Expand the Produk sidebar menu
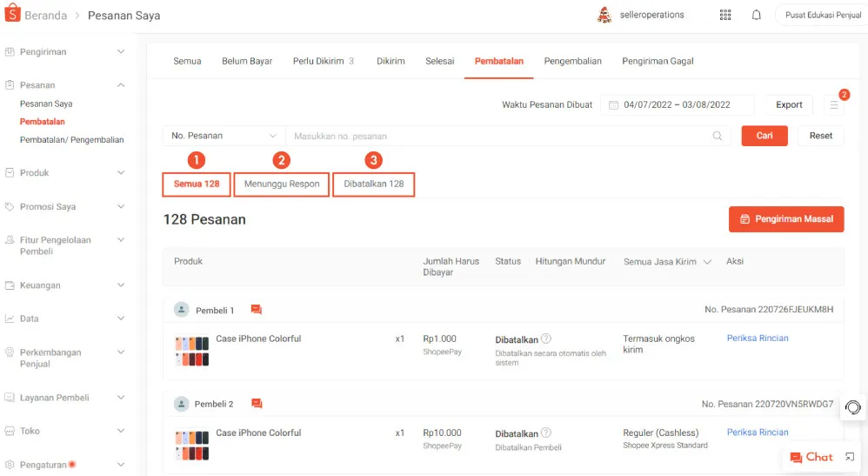 (x=121, y=172)
